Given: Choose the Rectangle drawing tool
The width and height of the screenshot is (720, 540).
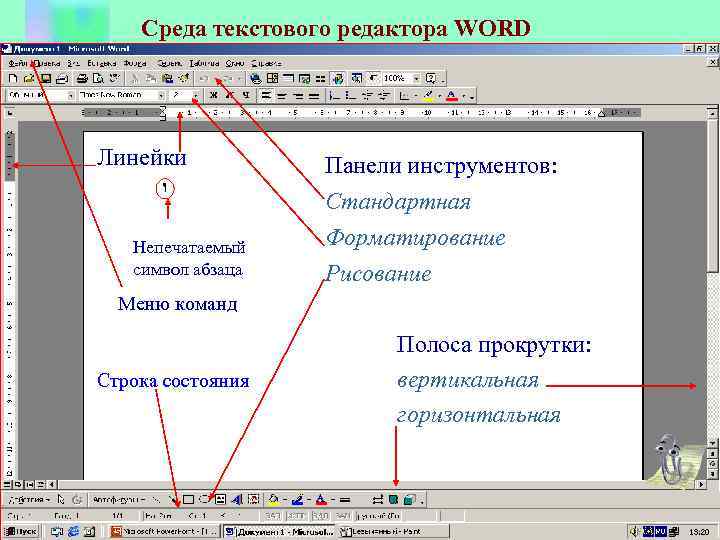Looking at the screenshot, I should pos(188,499).
